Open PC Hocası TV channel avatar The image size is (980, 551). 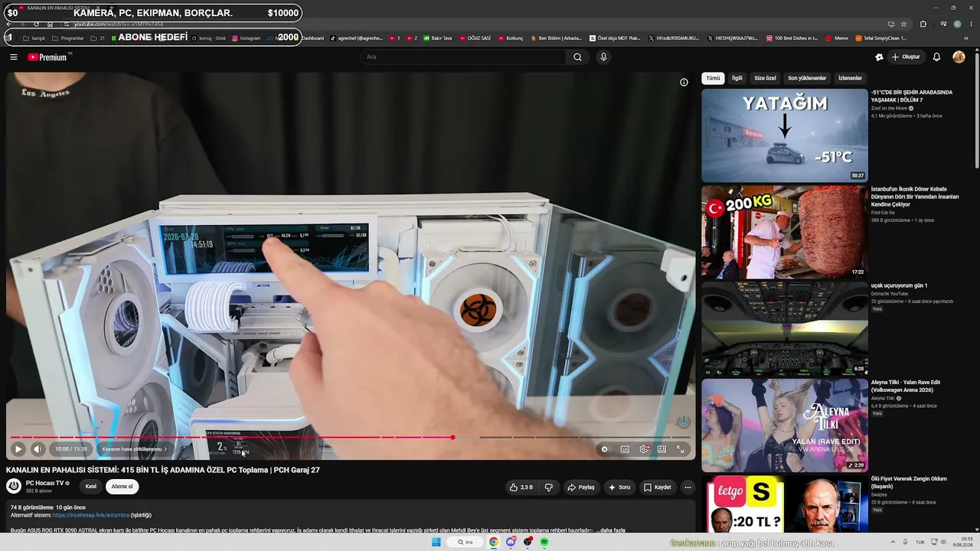coord(14,486)
